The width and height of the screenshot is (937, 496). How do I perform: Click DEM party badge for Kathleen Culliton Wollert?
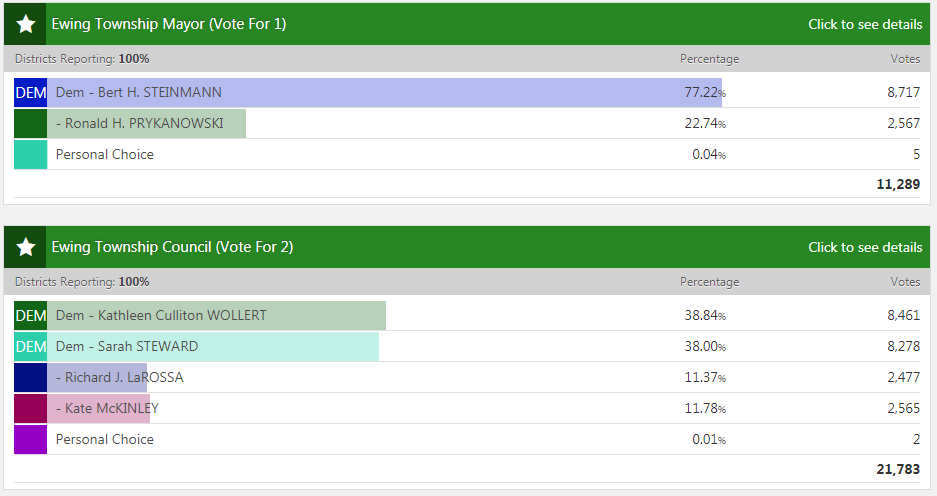[30, 316]
